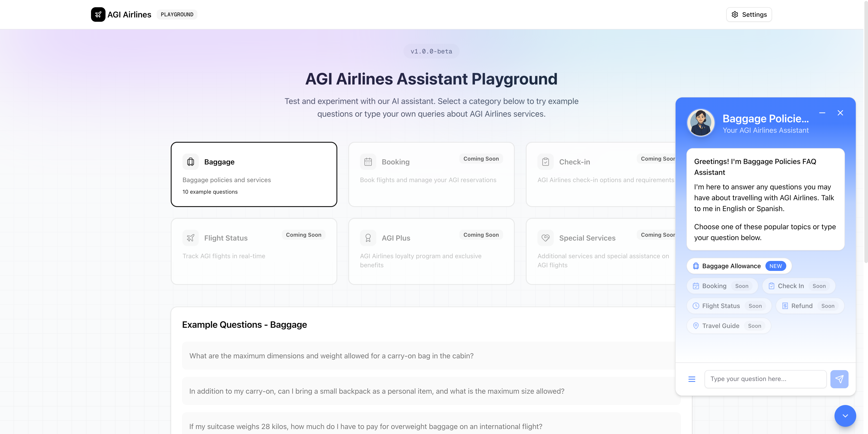
Task: Minimize the chat widget with the dash icon
Action: (822, 113)
